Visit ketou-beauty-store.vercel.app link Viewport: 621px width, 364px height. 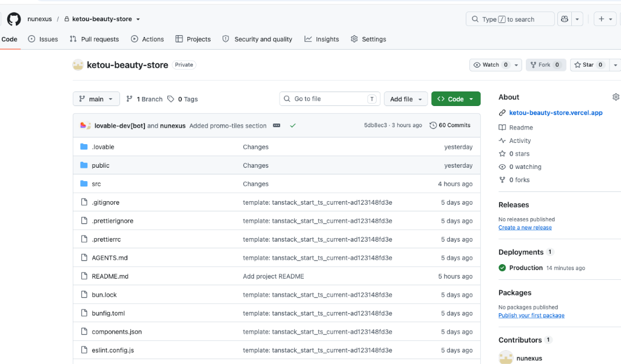(x=556, y=113)
